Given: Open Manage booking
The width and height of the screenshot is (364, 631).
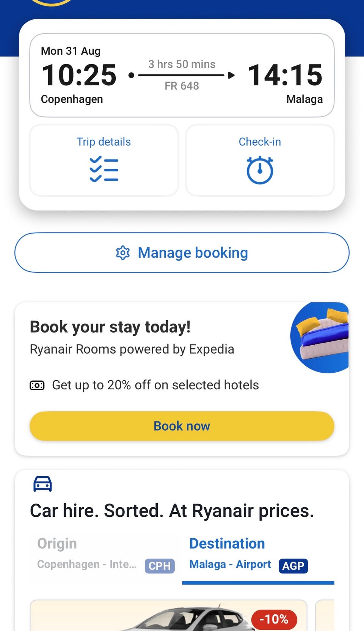Looking at the screenshot, I should (182, 253).
